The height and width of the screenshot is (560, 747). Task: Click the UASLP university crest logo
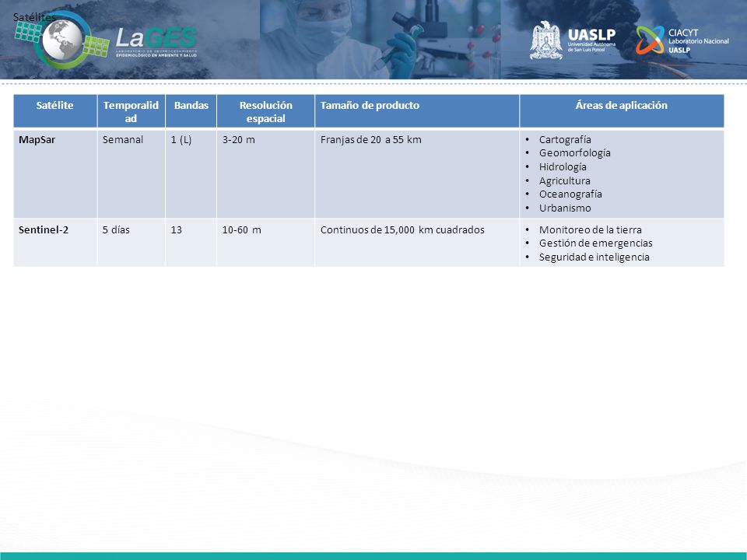(x=546, y=40)
